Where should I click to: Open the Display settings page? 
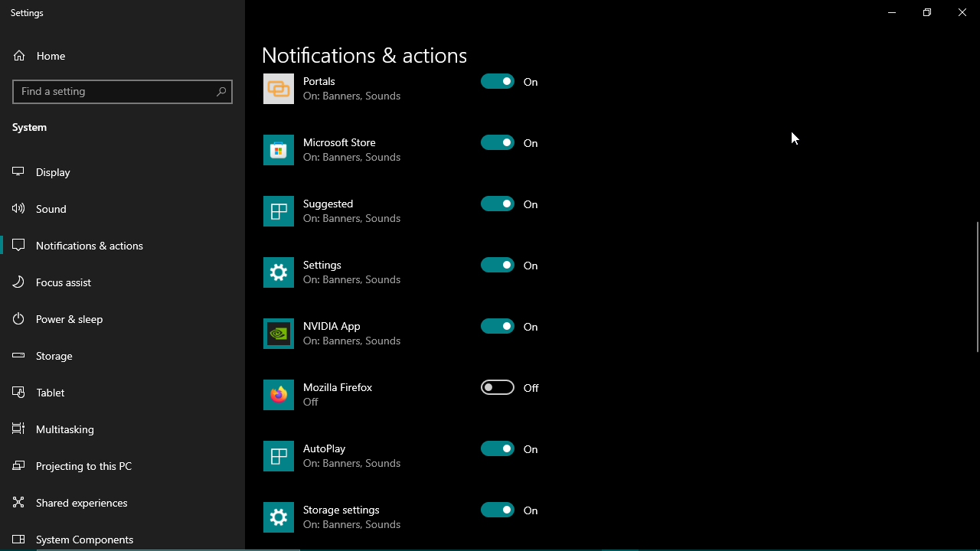122,172
